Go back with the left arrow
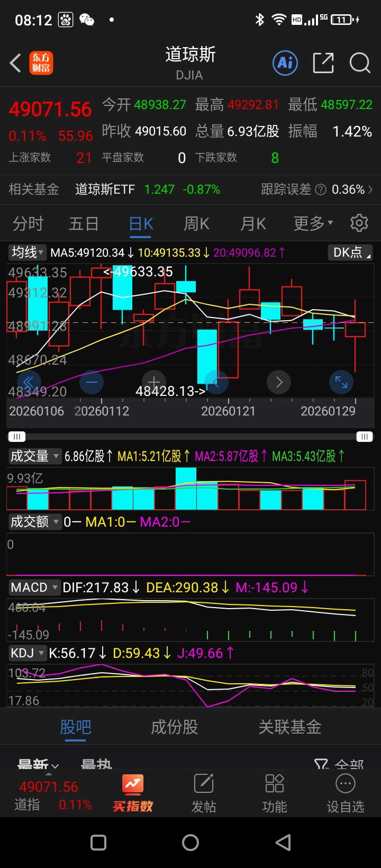381x868 pixels. [x=15, y=63]
